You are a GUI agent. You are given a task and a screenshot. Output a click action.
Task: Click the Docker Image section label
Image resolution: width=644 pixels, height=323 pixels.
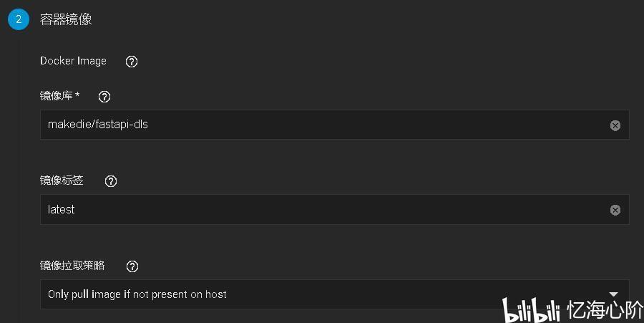point(73,61)
